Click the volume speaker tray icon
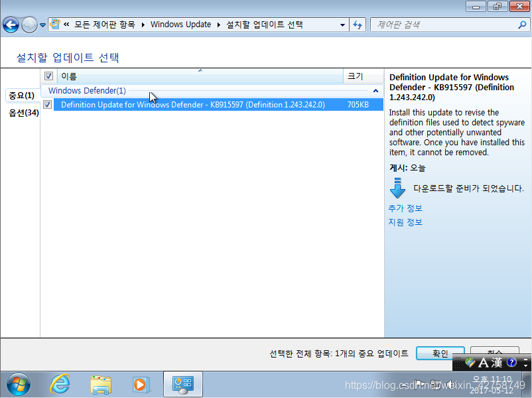The width and height of the screenshot is (532, 398). [x=451, y=385]
